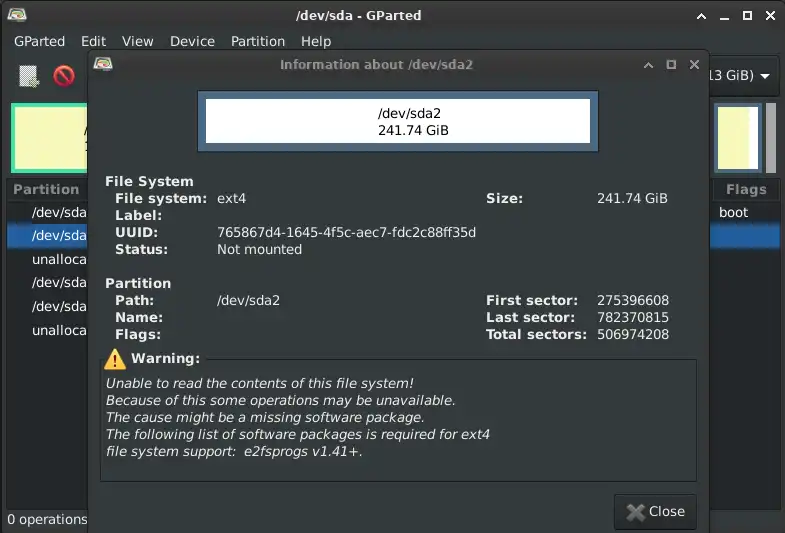Viewport: 785px width, 533px height.
Task: Maximize the main GParted window
Action: pyautogui.click(x=747, y=16)
